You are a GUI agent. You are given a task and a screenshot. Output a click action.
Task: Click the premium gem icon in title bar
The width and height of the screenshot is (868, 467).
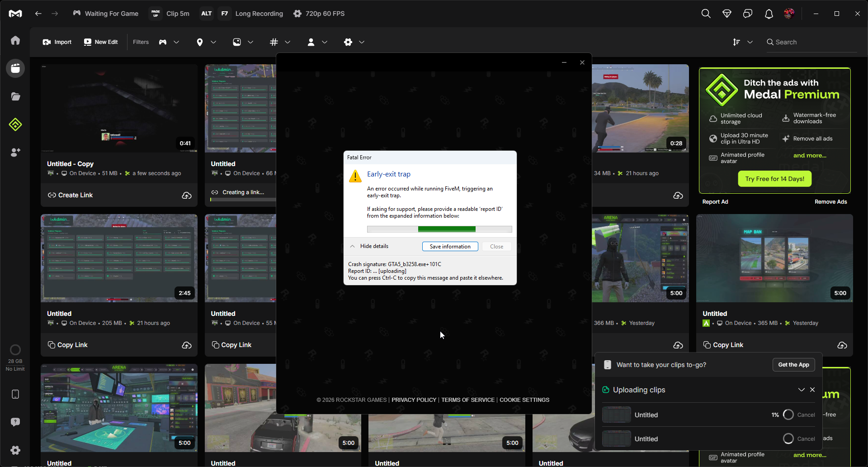click(x=727, y=14)
